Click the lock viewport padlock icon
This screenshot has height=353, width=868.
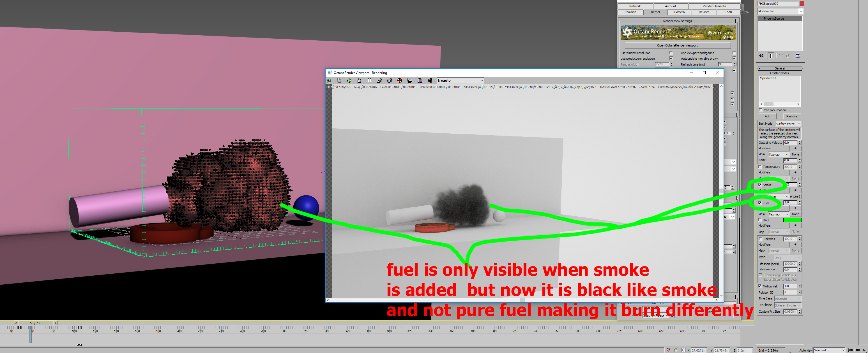pyautogui.click(x=359, y=80)
